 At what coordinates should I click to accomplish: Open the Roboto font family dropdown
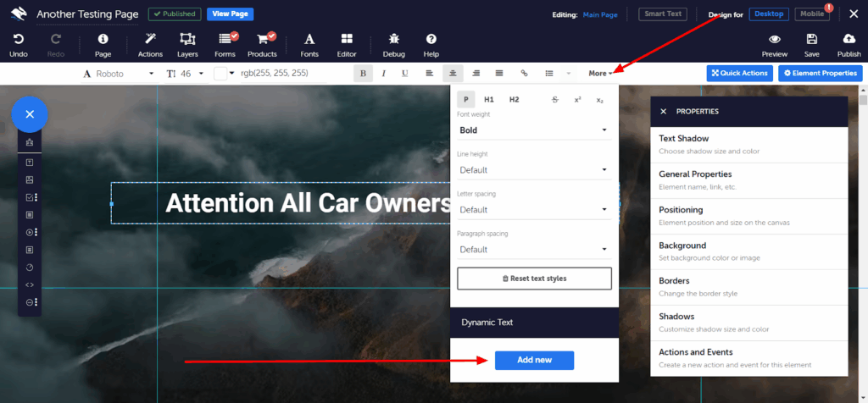click(x=119, y=74)
